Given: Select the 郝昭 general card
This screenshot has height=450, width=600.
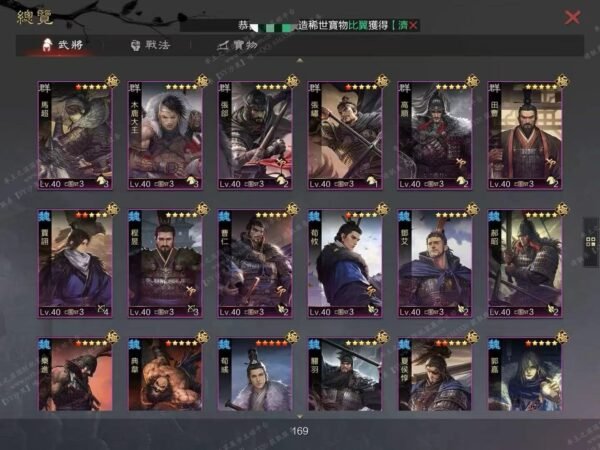Looking at the screenshot, I should pos(525,264).
